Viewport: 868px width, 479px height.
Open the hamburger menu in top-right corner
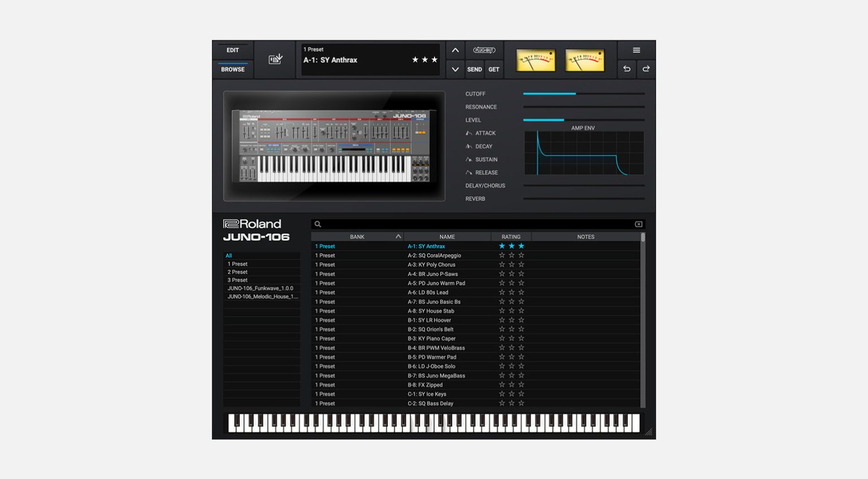tap(635, 50)
